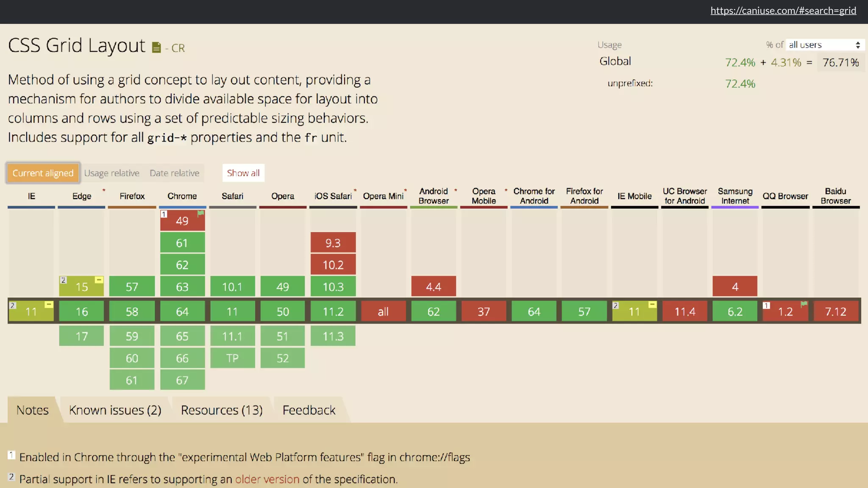Click the iOS Safari column header

coord(333,196)
